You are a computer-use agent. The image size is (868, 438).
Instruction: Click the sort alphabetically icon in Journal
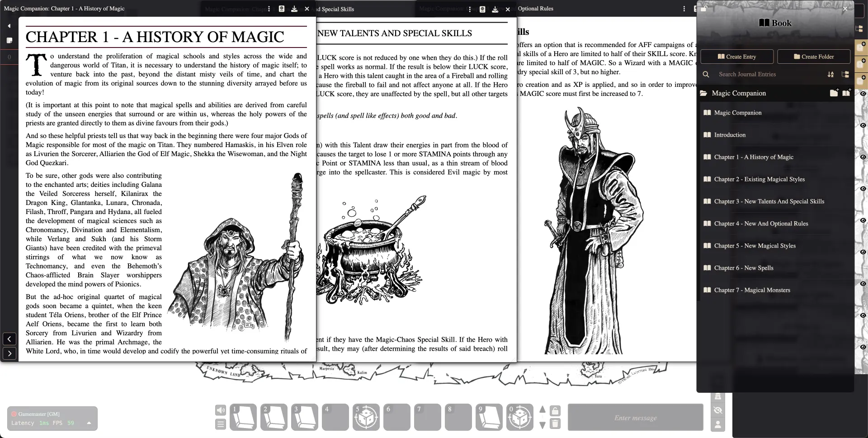(830, 74)
